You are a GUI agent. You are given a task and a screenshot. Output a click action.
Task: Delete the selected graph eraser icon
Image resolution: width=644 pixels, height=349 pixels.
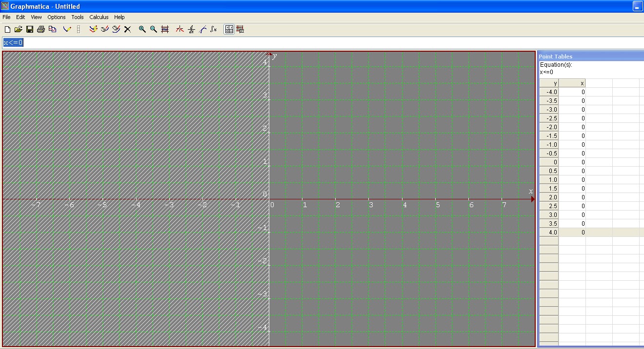[x=116, y=29]
